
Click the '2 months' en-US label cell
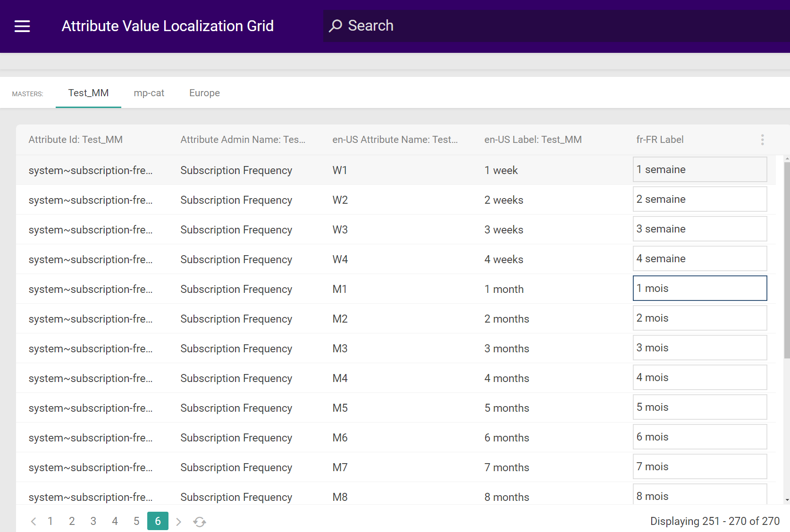tap(507, 319)
